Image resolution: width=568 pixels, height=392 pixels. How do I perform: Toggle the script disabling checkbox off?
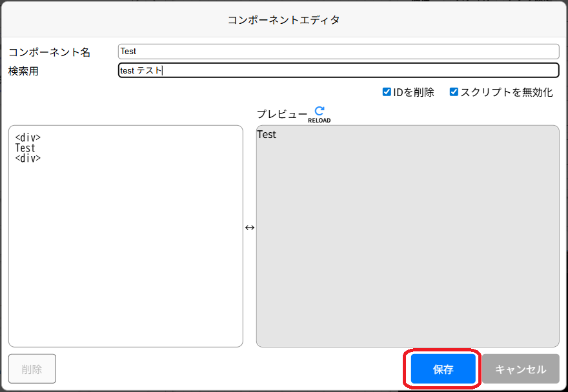pos(454,92)
